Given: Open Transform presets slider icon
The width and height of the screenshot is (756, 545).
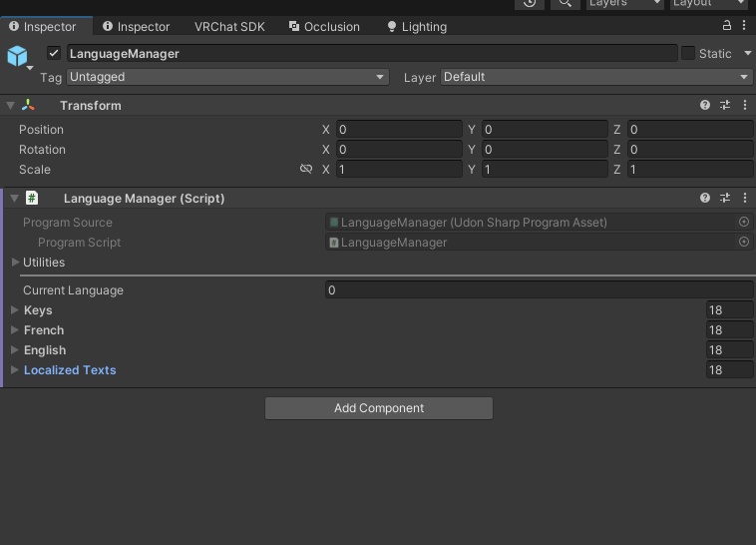Looking at the screenshot, I should tap(725, 105).
